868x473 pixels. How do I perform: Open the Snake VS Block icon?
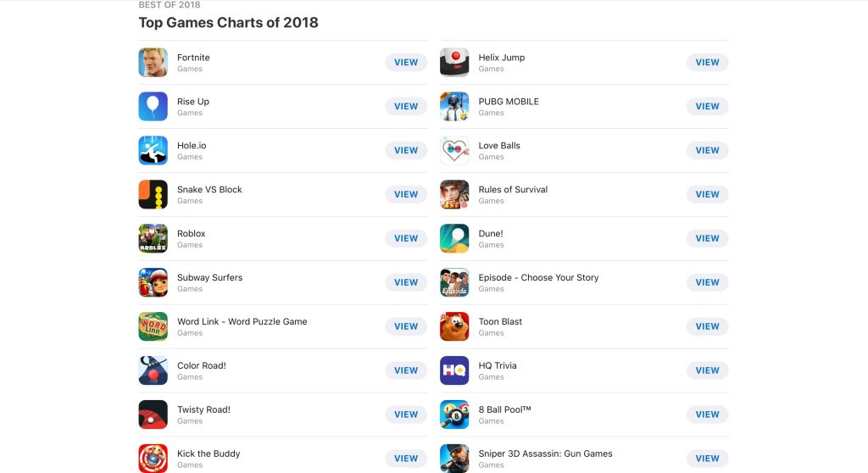click(153, 194)
